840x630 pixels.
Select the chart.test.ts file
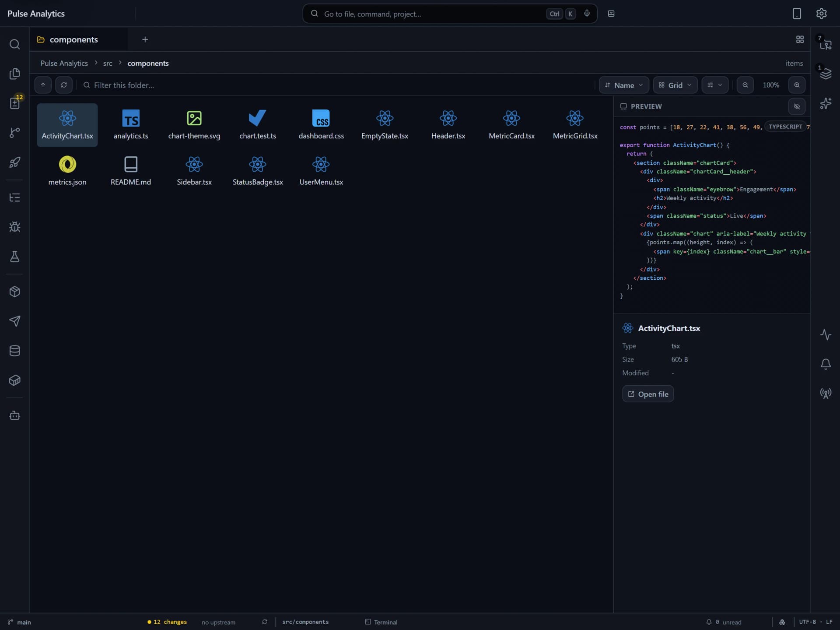click(x=258, y=125)
